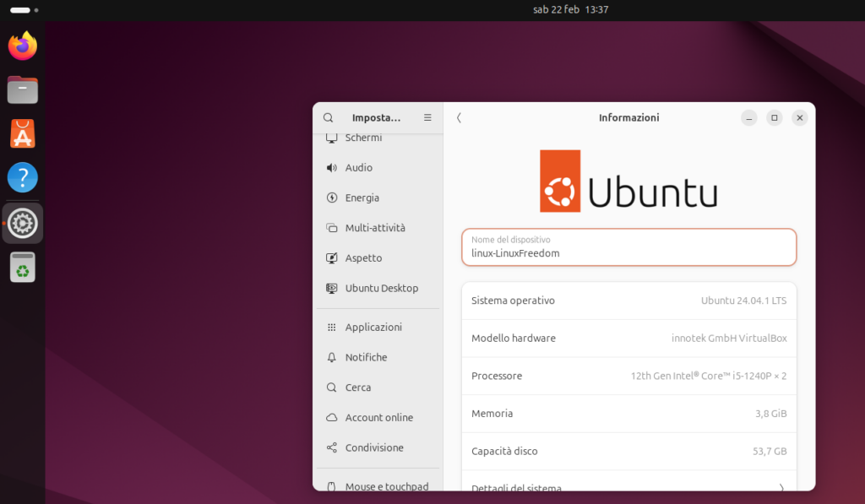The width and height of the screenshot is (865, 504).
Task: Click the back chevron to previous page
Action: 459,117
